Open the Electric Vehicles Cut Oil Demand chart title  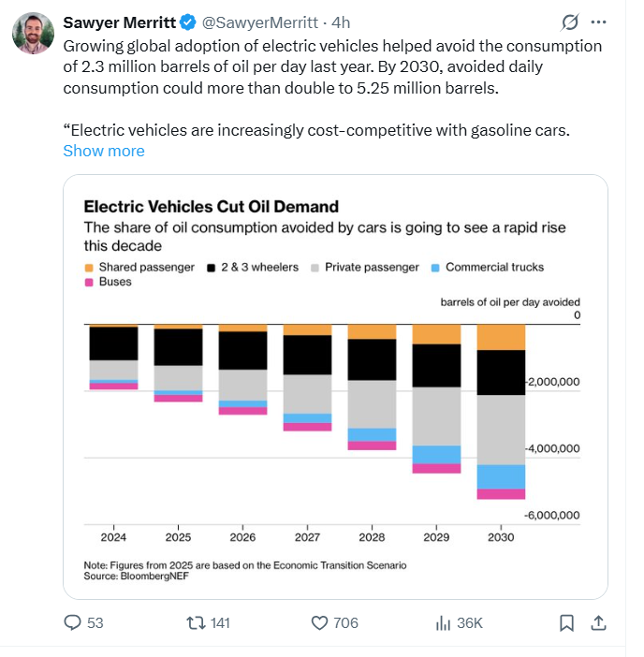[x=211, y=206]
